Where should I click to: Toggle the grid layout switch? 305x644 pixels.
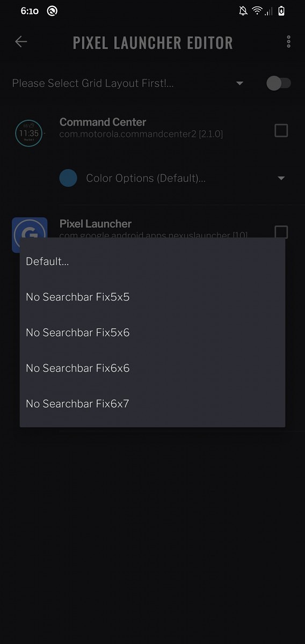pyautogui.click(x=279, y=83)
